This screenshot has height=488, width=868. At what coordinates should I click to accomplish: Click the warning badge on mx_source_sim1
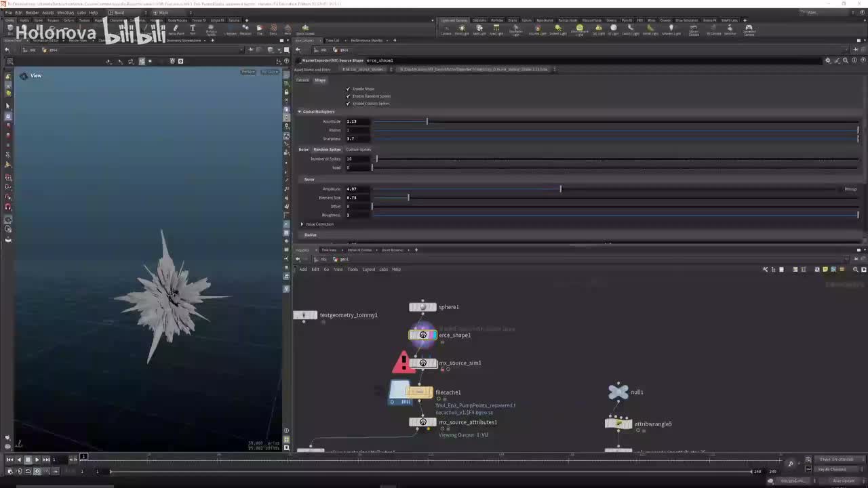(x=403, y=363)
